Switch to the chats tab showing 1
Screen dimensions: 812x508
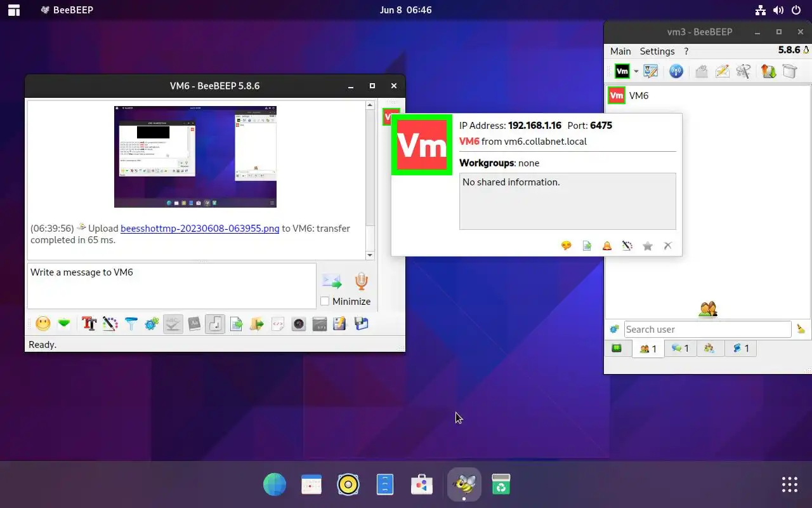[680, 348]
